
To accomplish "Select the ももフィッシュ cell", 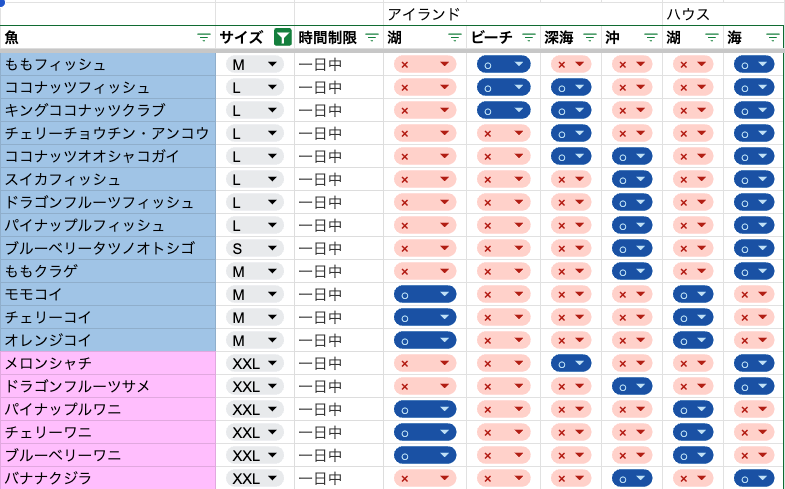I will click(108, 65).
